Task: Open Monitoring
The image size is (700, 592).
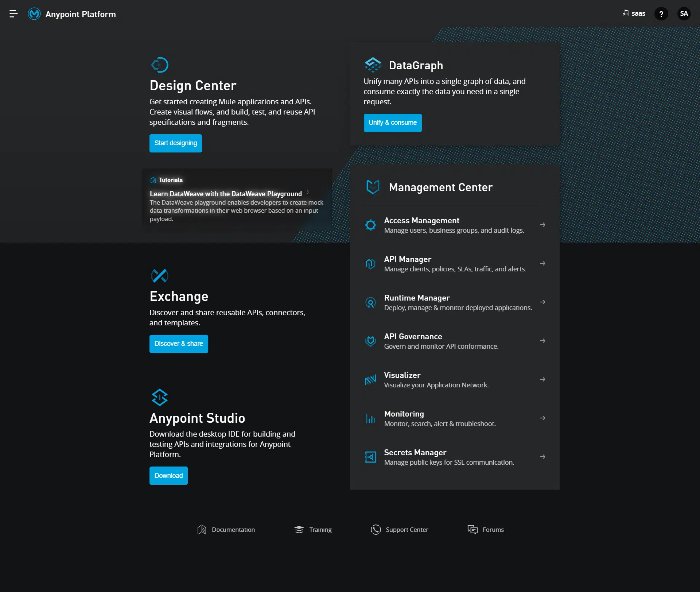Action: [x=455, y=418]
